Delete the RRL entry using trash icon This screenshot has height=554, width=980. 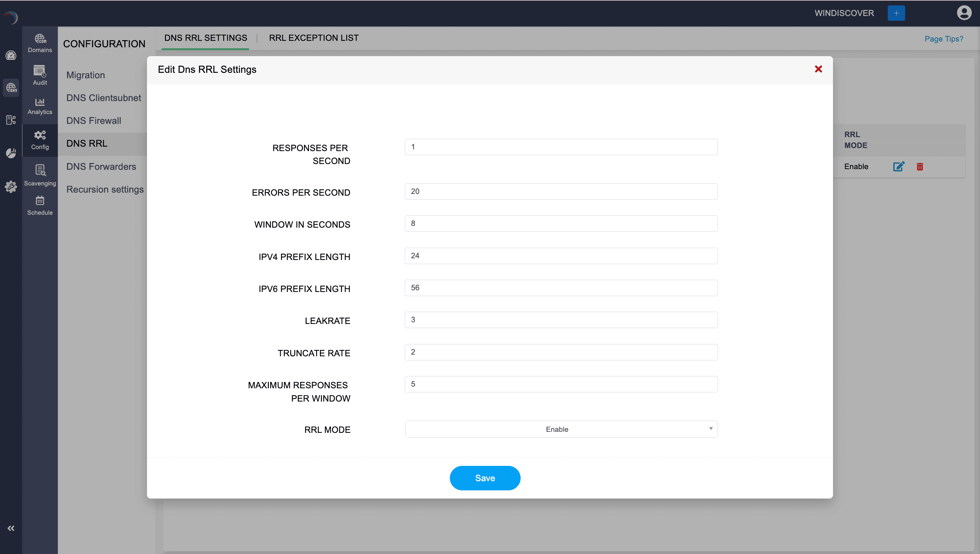click(x=920, y=166)
